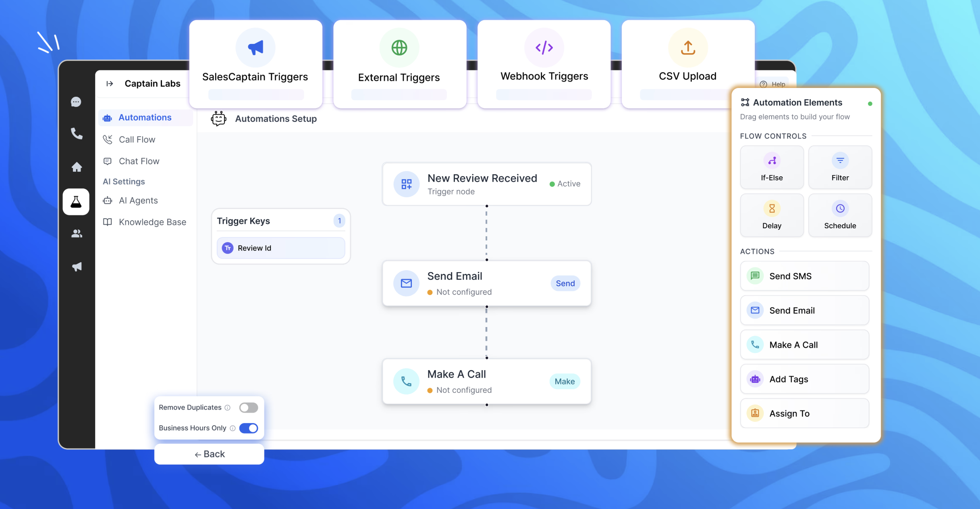Open the megaphone campaigns sidebar icon
This screenshot has height=509, width=980.
click(x=77, y=267)
